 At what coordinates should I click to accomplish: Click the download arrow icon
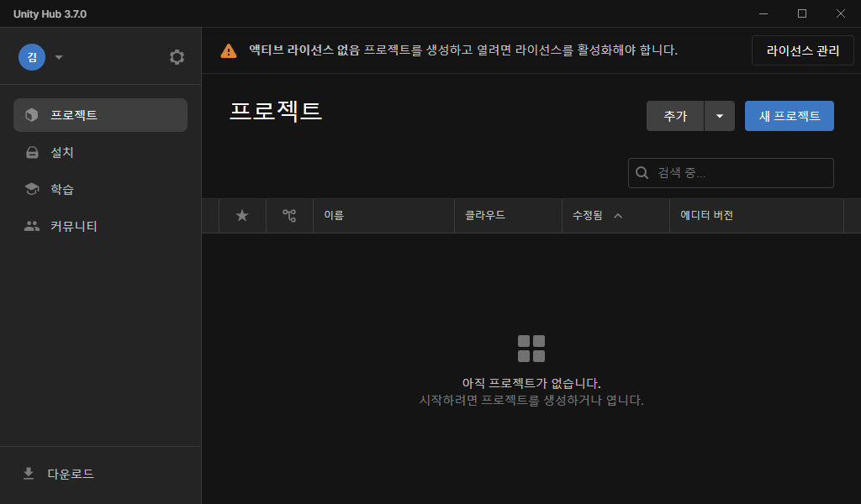[x=29, y=473]
